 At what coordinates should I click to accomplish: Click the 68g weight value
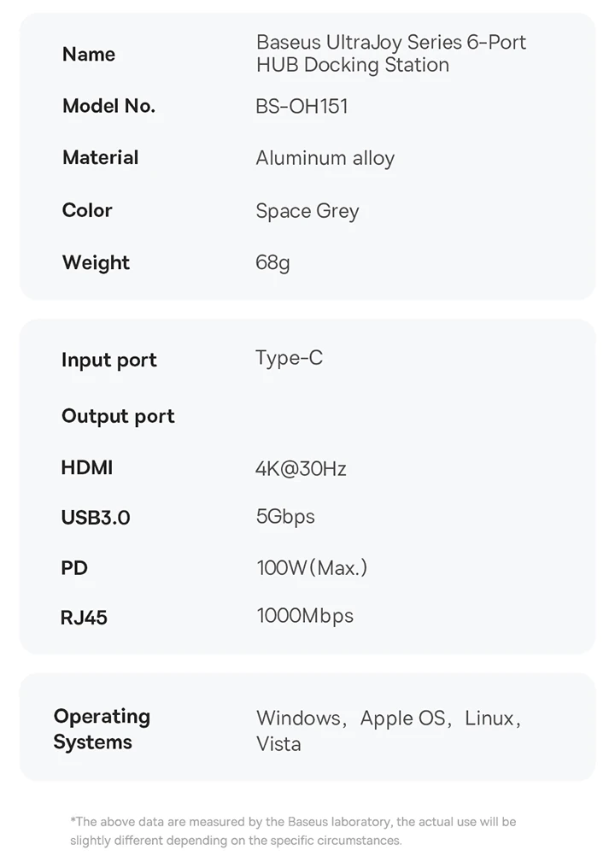272,262
